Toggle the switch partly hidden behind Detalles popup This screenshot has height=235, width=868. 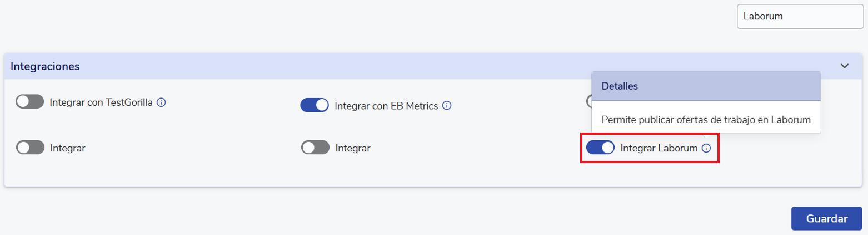[x=588, y=101]
